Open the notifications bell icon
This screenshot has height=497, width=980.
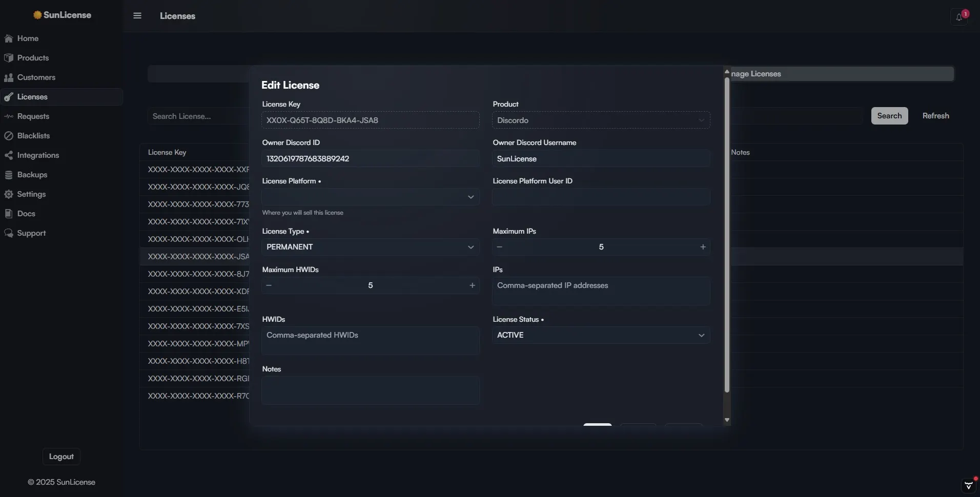pyautogui.click(x=958, y=17)
